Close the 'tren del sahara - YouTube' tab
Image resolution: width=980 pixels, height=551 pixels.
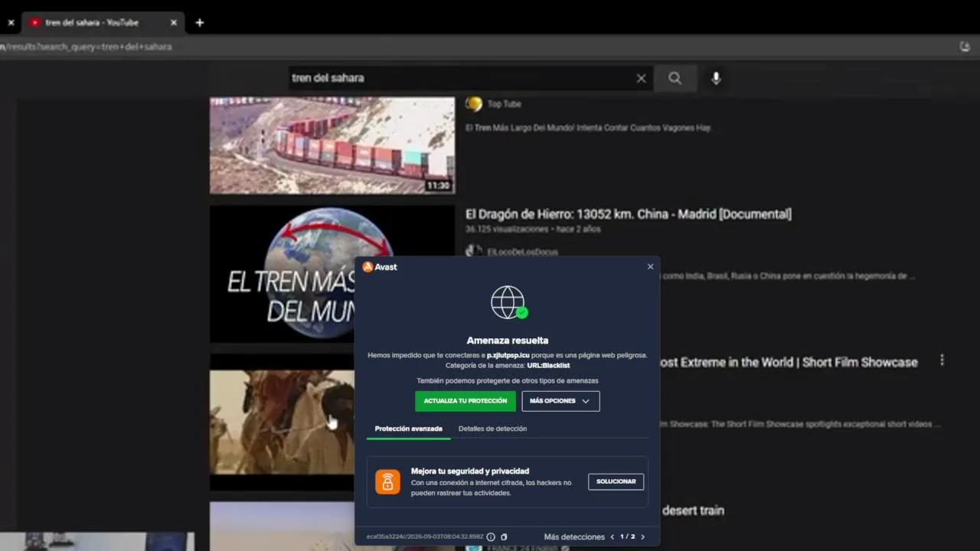pyautogui.click(x=174, y=23)
